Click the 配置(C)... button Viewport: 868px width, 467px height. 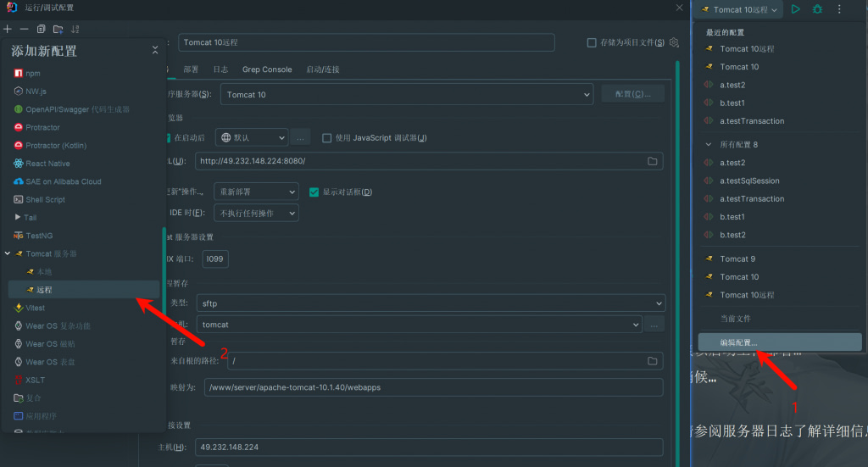coord(632,94)
